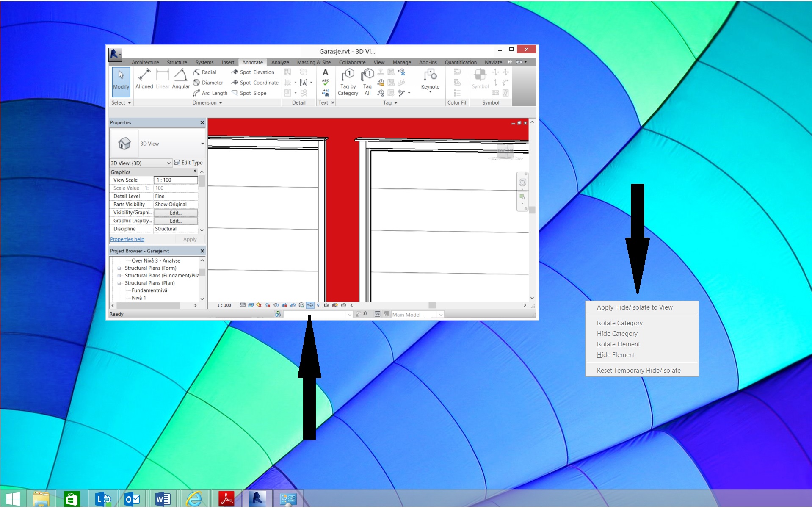812x509 pixels.
Task: Click the Visual Style icon in view bar
Action: tap(251, 305)
